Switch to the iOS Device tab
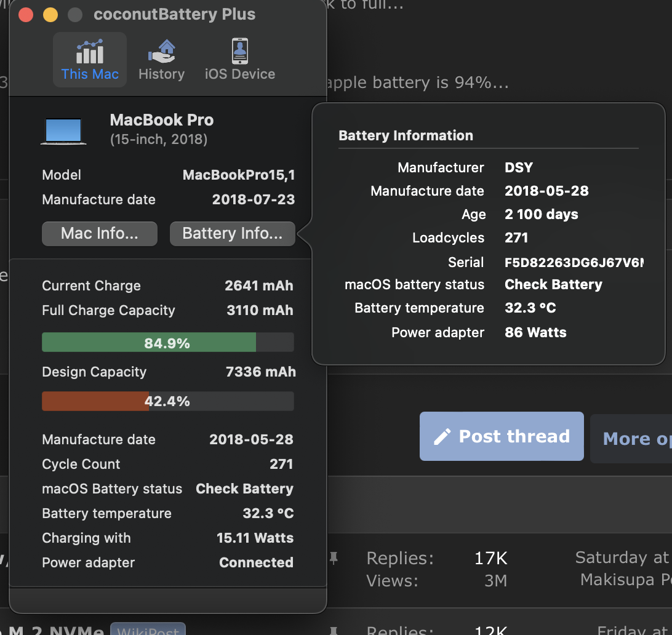The image size is (672, 635). [240, 60]
